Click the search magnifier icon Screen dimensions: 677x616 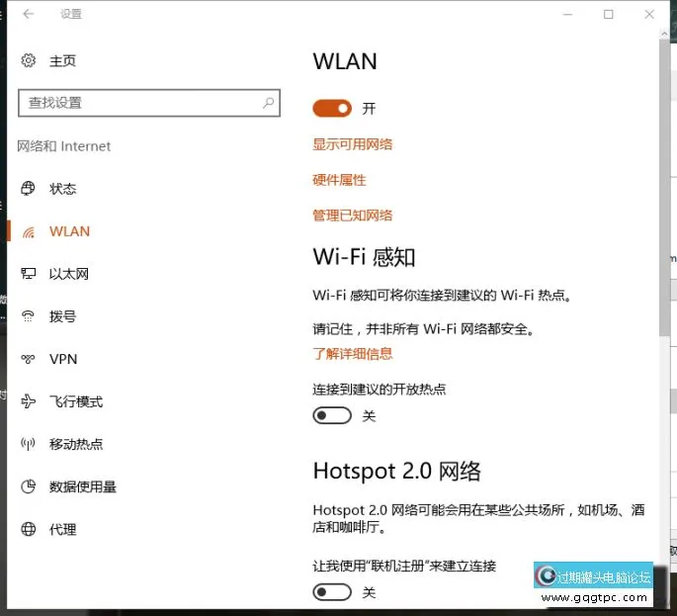click(x=269, y=103)
